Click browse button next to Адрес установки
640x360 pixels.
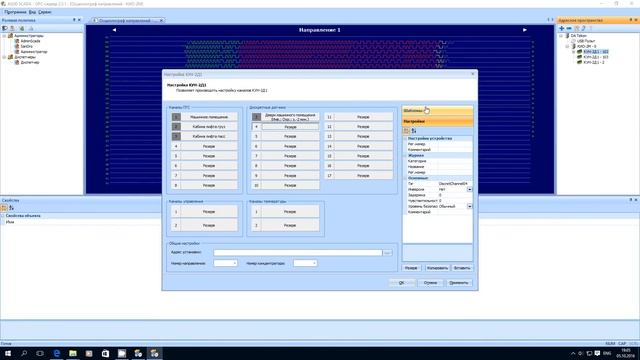click(x=387, y=253)
